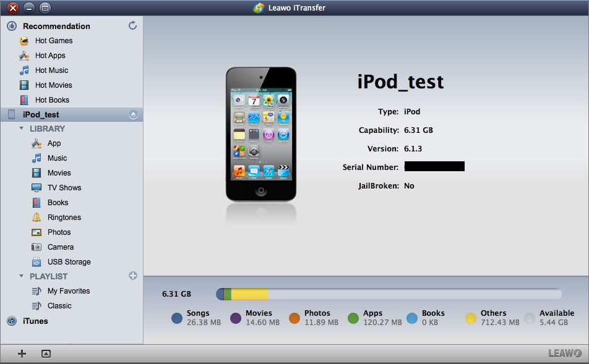
Task: Click the Books library icon
Action: pos(37,203)
